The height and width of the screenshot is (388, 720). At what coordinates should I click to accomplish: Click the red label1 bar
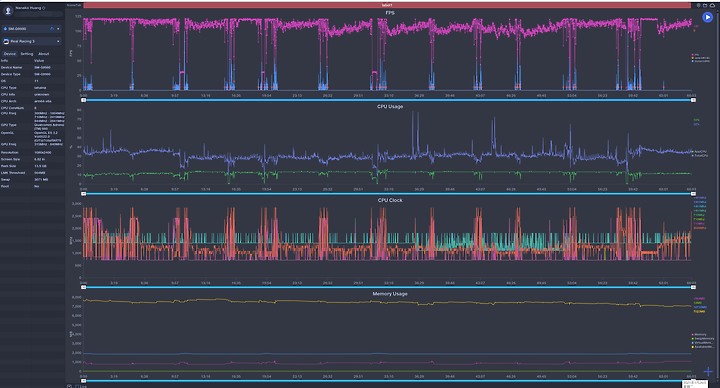point(387,5)
